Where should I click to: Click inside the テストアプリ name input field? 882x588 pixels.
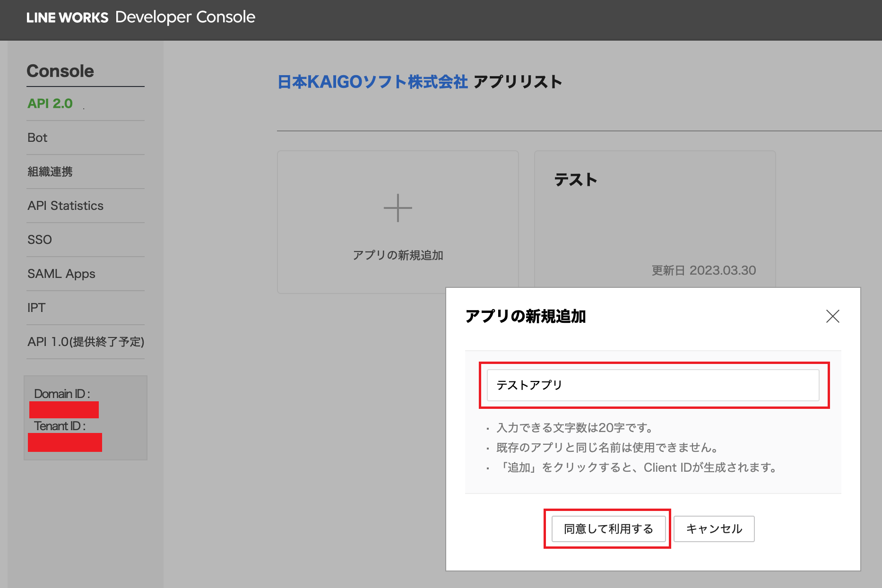tap(653, 385)
